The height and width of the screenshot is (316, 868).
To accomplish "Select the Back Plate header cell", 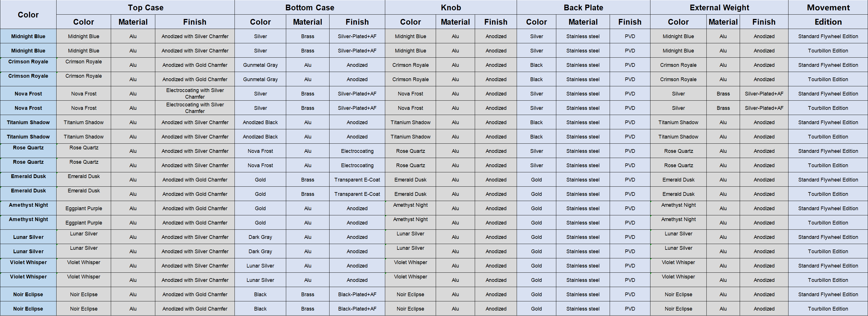I will pos(583,7).
